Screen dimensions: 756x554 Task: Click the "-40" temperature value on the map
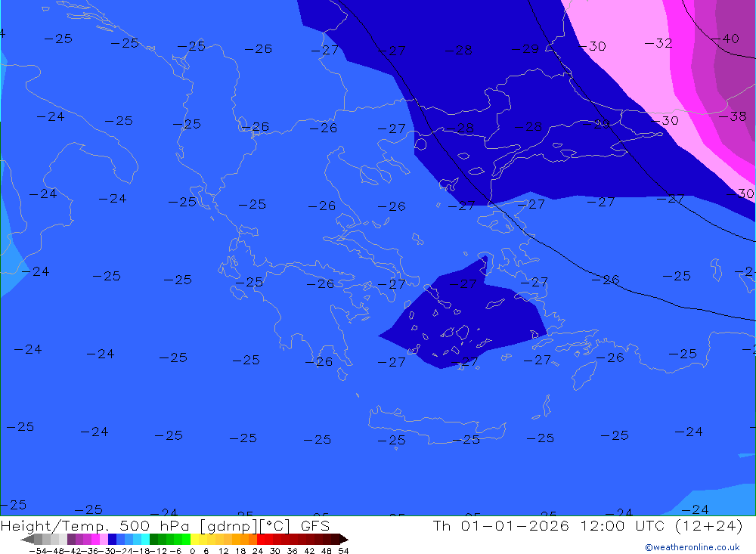(725, 39)
